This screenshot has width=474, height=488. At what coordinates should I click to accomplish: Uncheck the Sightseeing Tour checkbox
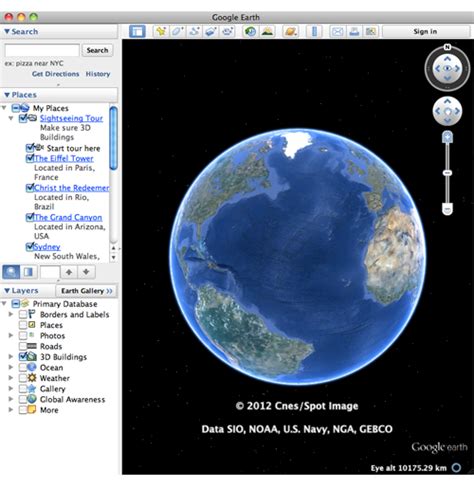click(x=23, y=118)
